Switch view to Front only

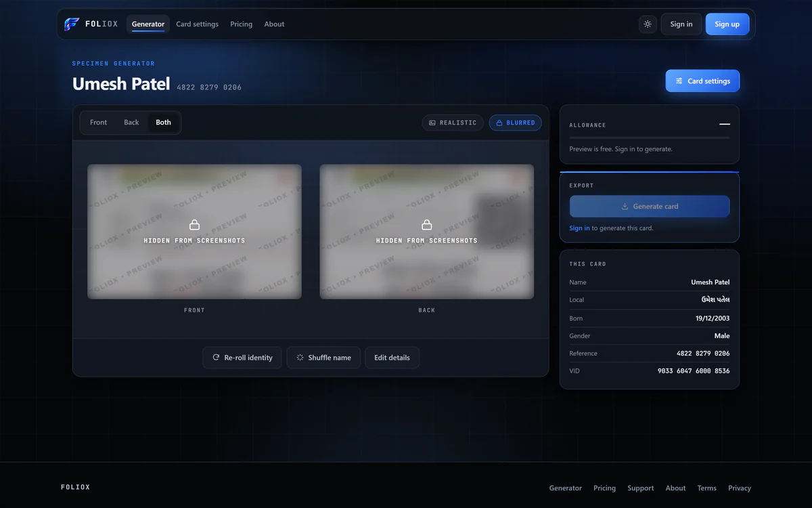pos(99,123)
